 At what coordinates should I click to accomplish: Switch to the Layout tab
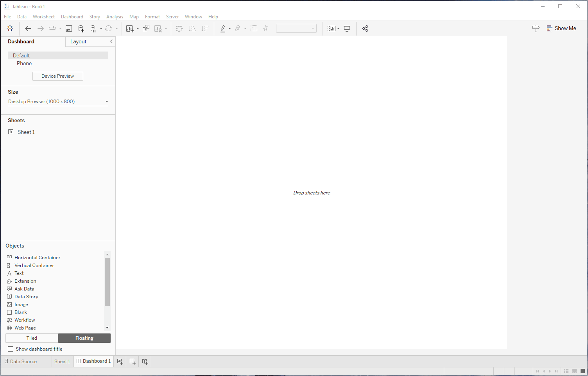click(x=78, y=42)
